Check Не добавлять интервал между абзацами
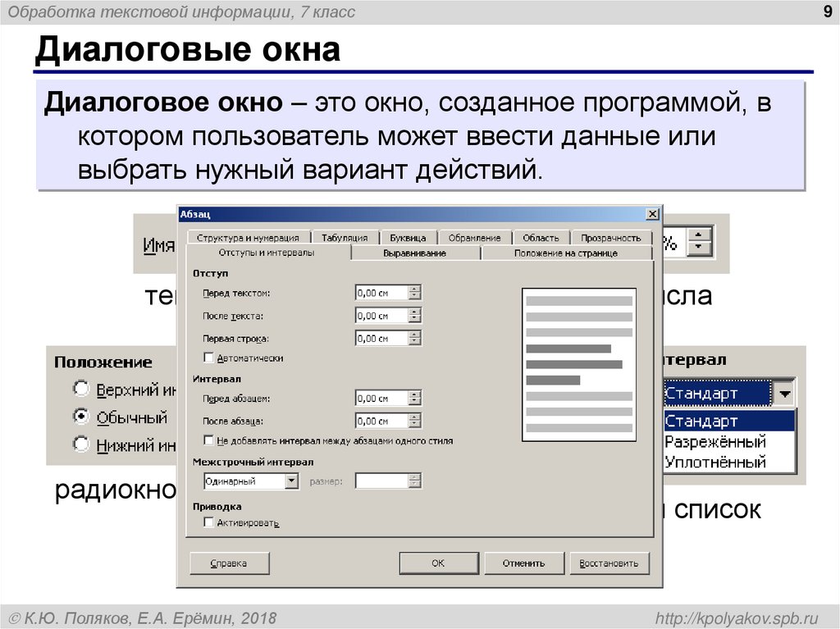 click(x=209, y=440)
